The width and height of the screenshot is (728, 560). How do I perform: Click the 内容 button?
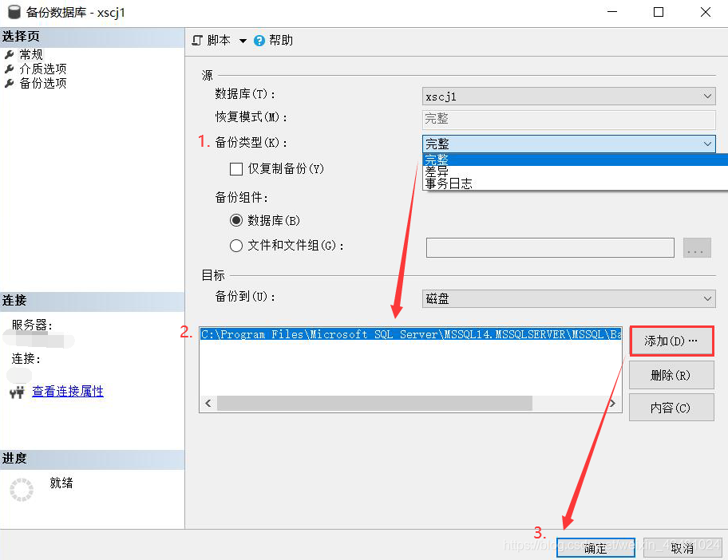pyautogui.click(x=671, y=408)
